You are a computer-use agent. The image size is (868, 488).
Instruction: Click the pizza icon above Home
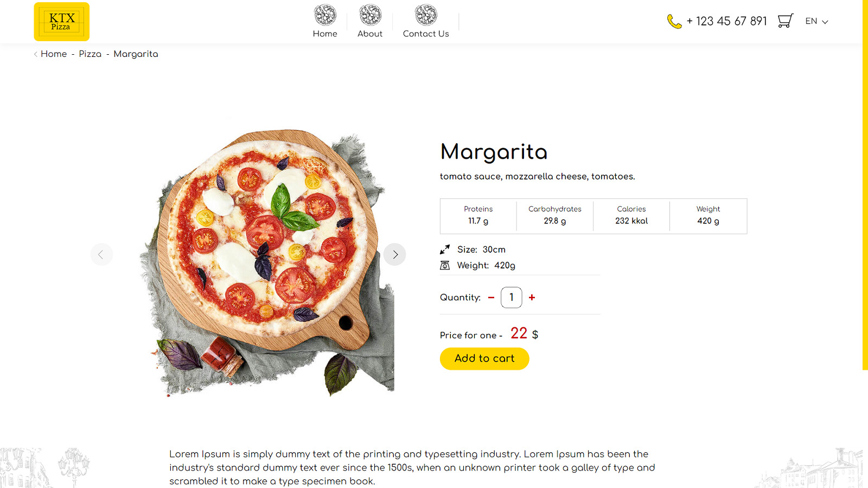click(x=325, y=15)
